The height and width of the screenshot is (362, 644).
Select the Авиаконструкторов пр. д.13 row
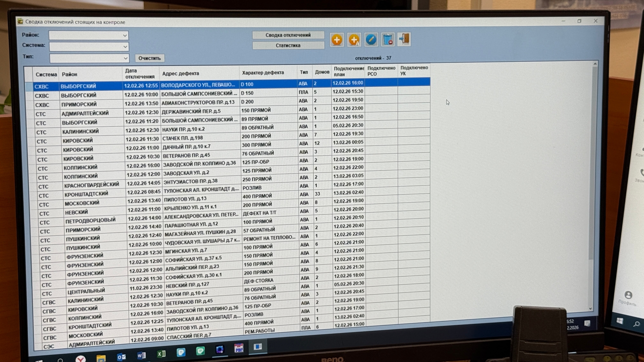tap(198, 103)
